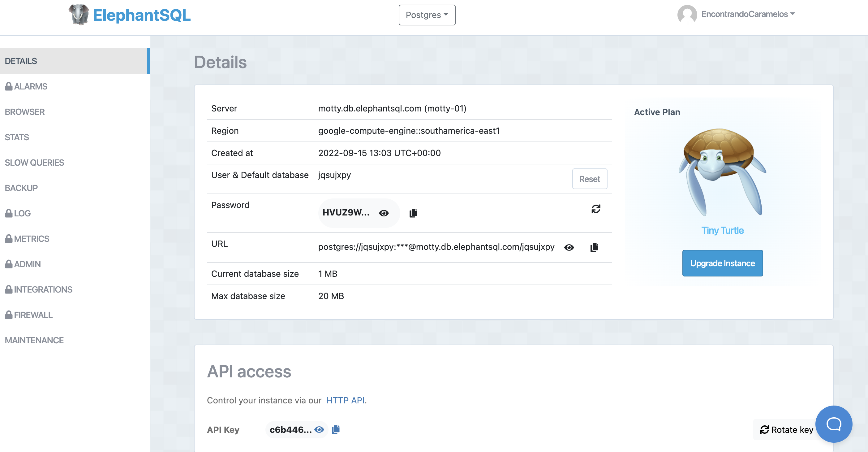Go to the Browser section
868x452 pixels.
click(25, 112)
